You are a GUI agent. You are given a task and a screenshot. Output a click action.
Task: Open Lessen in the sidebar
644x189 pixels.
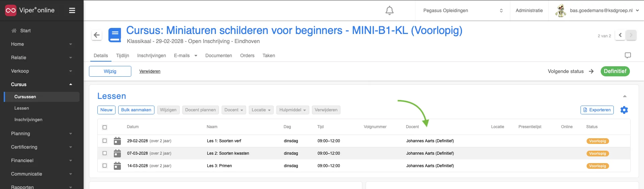[x=21, y=108]
